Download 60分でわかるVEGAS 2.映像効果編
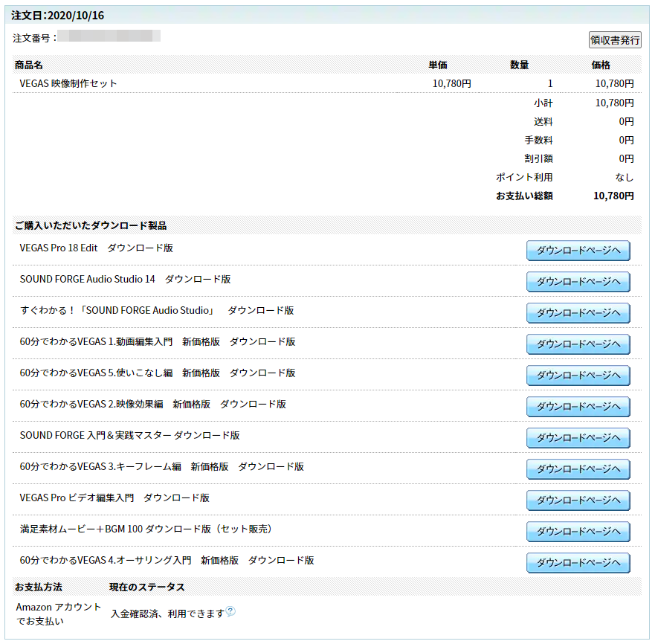This screenshot has height=644, width=655. coord(578,407)
